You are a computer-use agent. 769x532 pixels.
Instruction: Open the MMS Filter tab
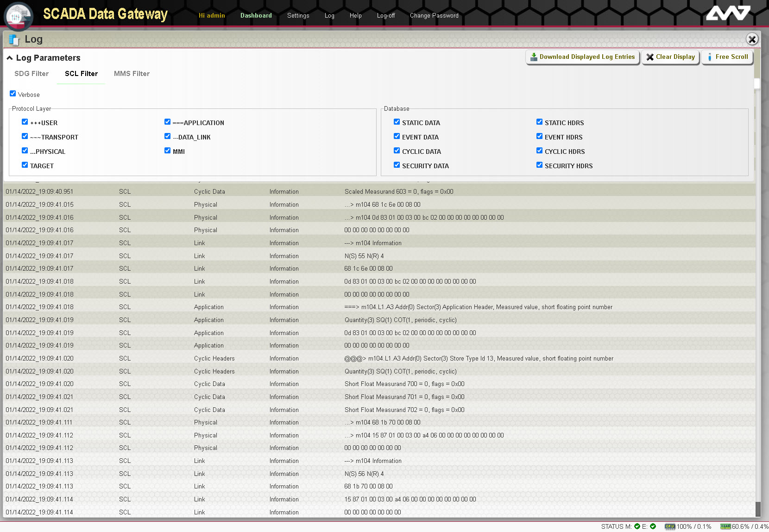point(132,74)
